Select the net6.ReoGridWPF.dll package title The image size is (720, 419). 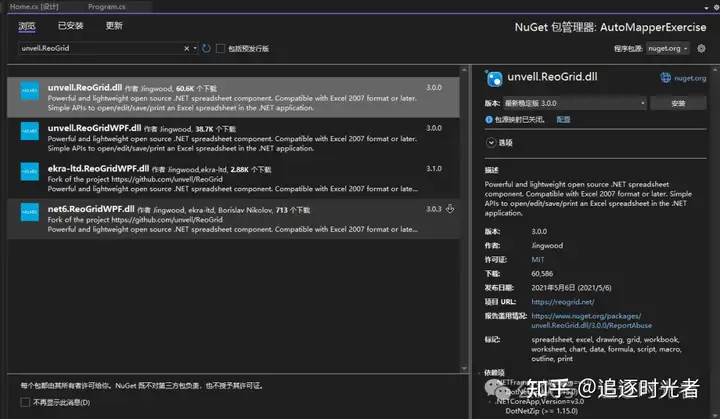[x=91, y=209]
